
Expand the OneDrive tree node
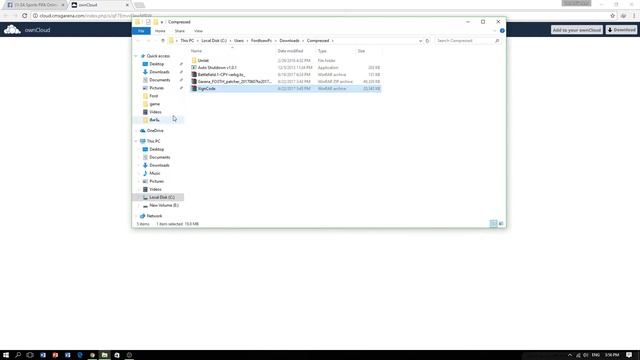pyautogui.click(x=136, y=131)
